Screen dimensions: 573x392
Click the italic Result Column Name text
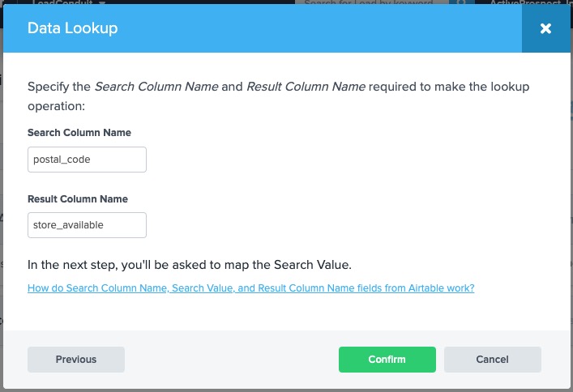306,87
